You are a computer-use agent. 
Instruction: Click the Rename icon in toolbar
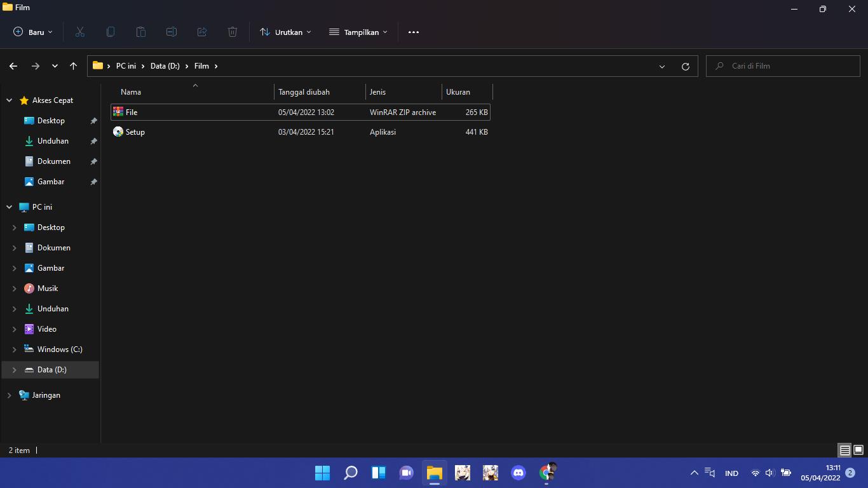point(172,32)
